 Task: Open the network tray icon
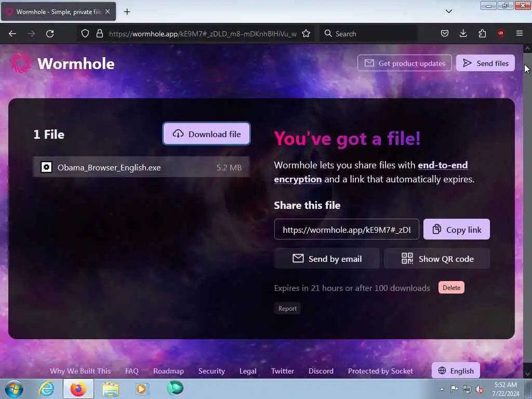pos(467,390)
